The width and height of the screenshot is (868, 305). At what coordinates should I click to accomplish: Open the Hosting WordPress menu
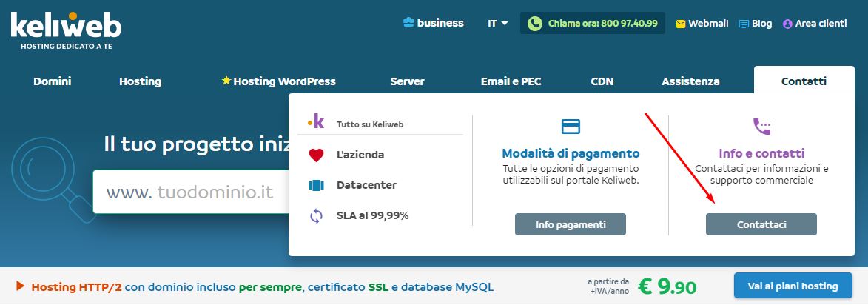(278, 81)
